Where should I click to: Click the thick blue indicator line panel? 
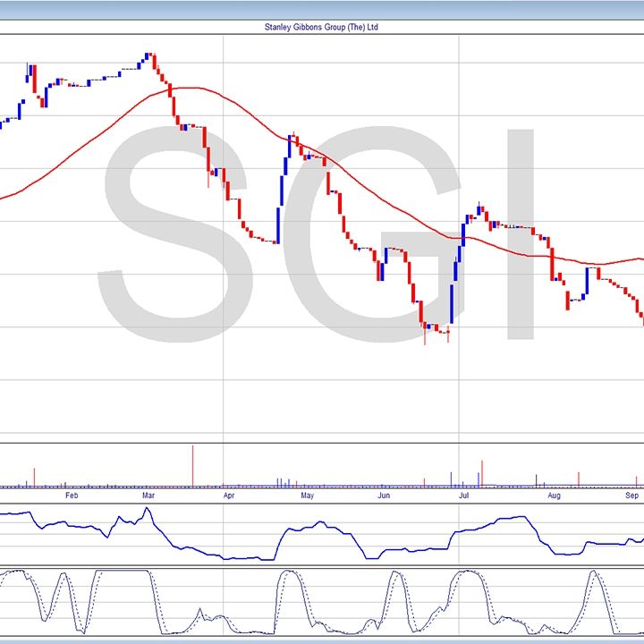[x=322, y=535]
